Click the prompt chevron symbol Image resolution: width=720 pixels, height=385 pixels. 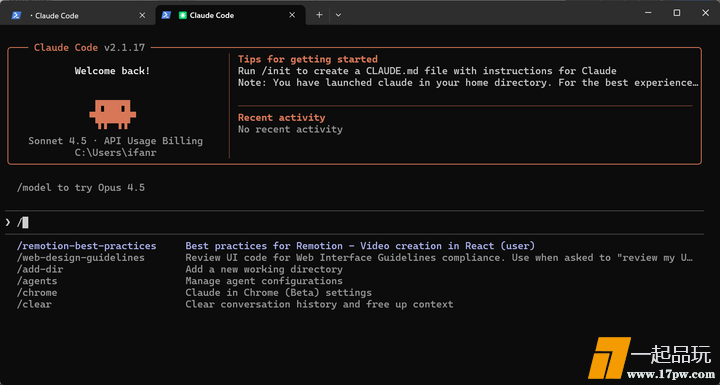8,223
